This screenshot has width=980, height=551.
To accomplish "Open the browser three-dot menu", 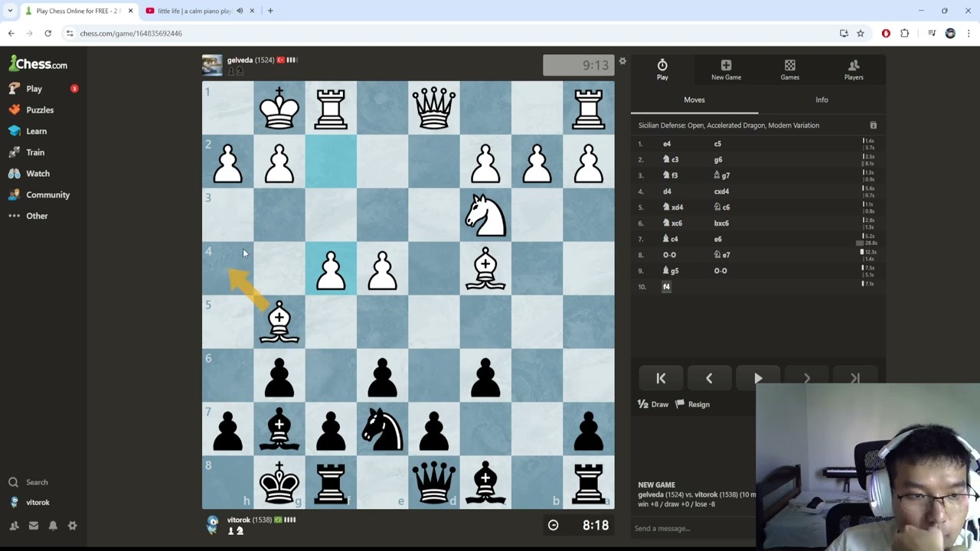I will [969, 34].
